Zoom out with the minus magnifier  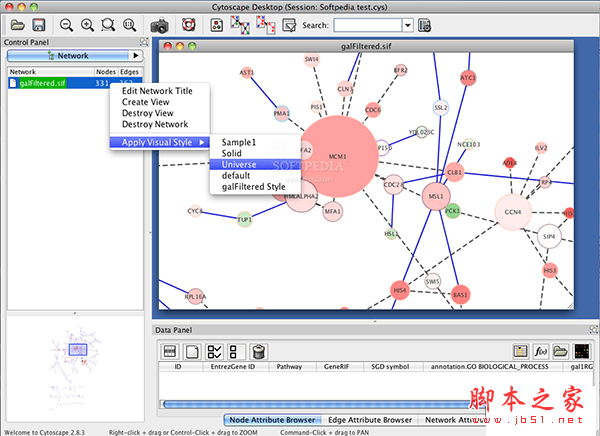tap(67, 25)
